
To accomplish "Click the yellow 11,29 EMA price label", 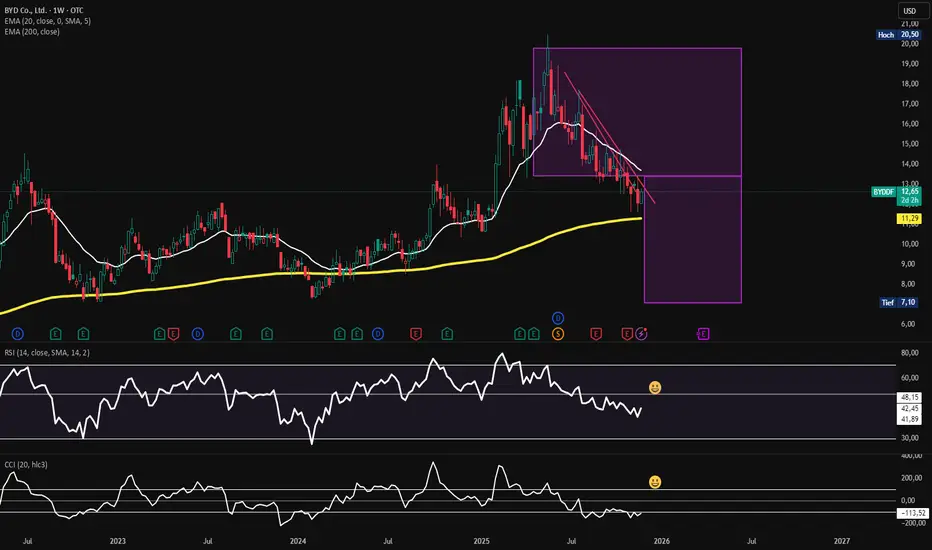I will [x=910, y=219].
